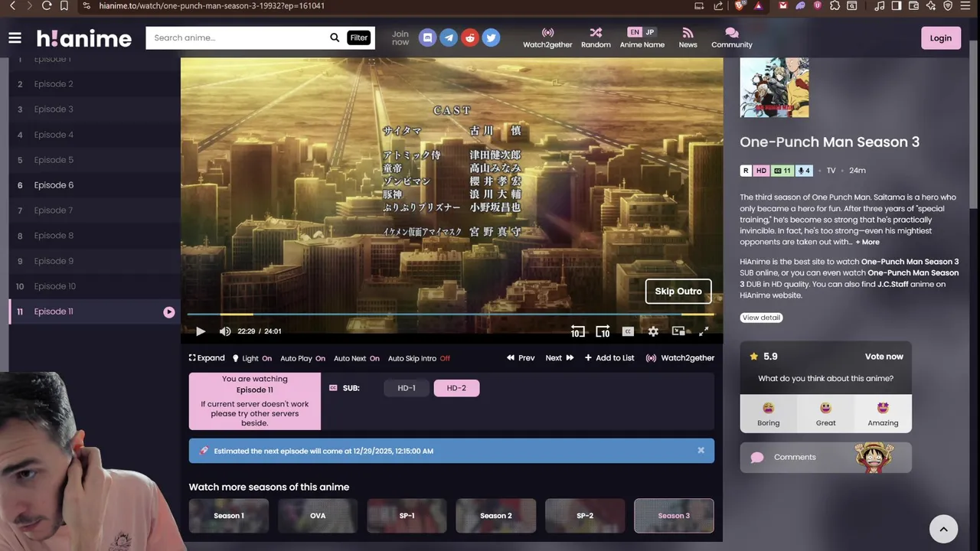Rate the anime as Amazing
Image resolution: width=980 pixels, height=551 pixels.
tap(883, 413)
